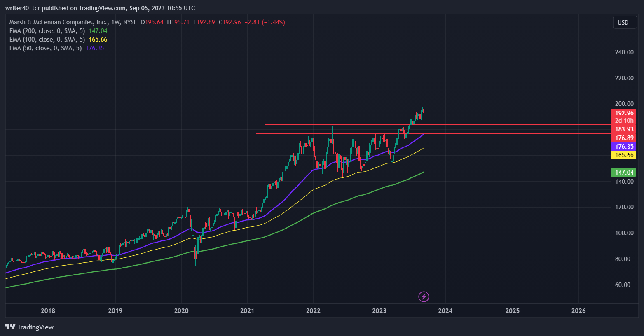Click the 2024 label on time axis
Viewport: 644px width, 336px height.
[445, 310]
